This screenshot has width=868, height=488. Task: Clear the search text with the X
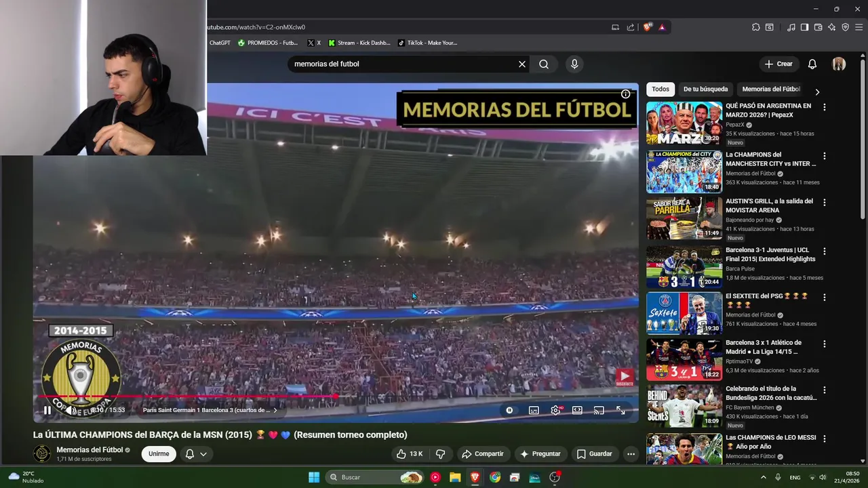pyautogui.click(x=522, y=64)
